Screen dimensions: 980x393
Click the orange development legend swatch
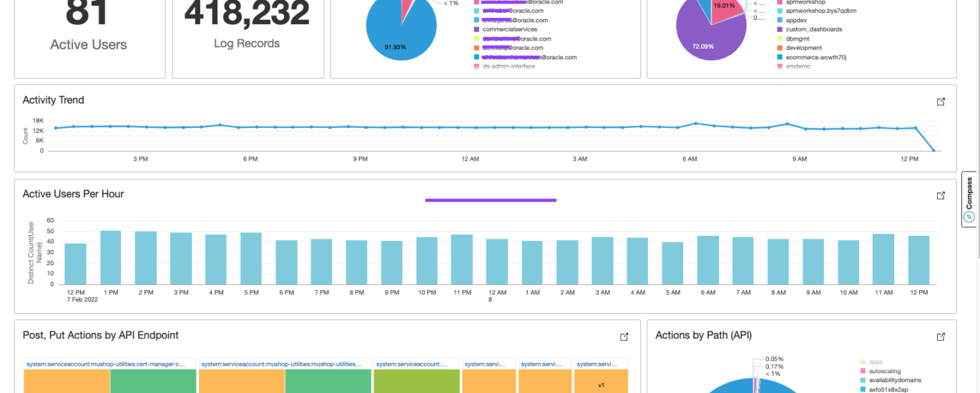click(x=779, y=48)
